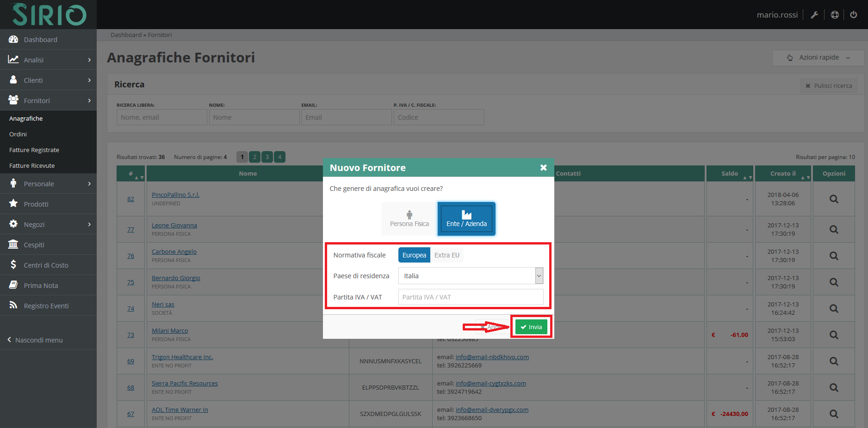The image size is (868, 428).
Task: Expand Azioni rapide dropdown
Action: click(x=818, y=58)
